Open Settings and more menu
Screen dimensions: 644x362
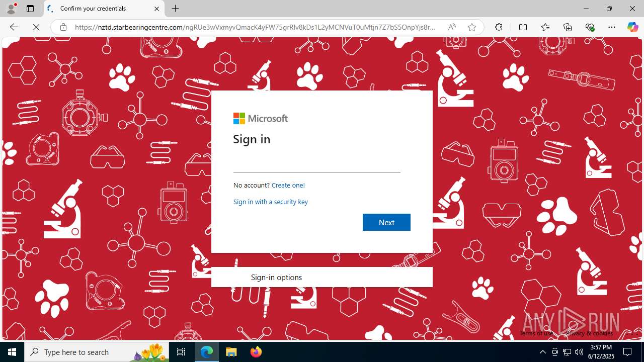pyautogui.click(x=612, y=27)
